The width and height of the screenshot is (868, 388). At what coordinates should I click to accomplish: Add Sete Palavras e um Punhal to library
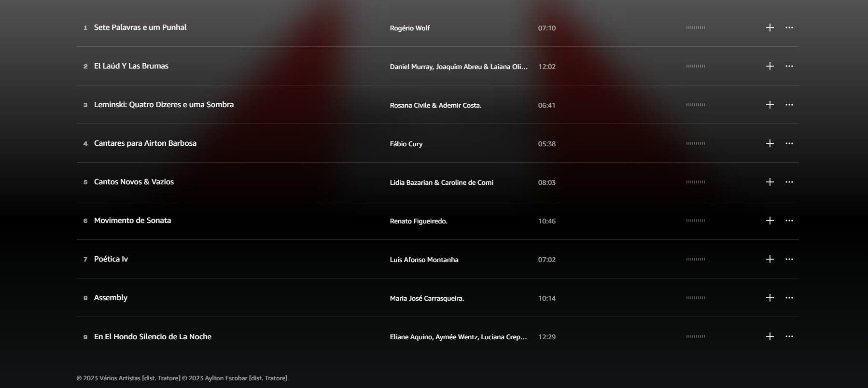tap(770, 28)
